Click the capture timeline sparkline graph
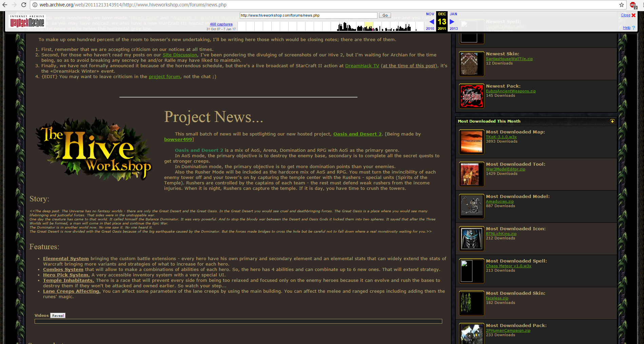This screenshot has height=344, width=644. pos(331,26)
